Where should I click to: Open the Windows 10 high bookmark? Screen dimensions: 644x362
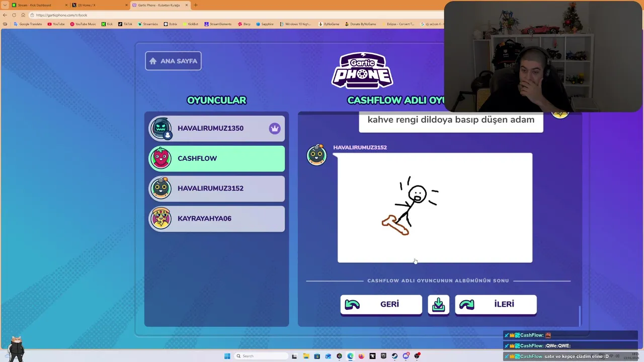click(295, 24)
